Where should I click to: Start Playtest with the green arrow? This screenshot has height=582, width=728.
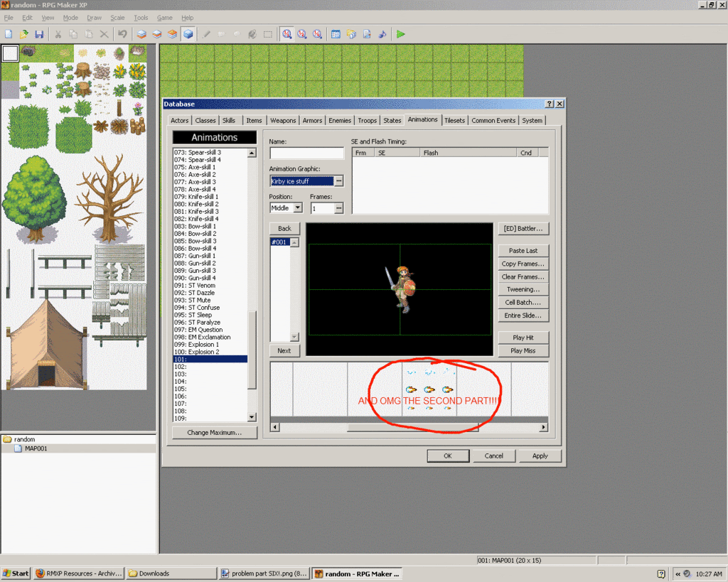click(x=401, y=34)
